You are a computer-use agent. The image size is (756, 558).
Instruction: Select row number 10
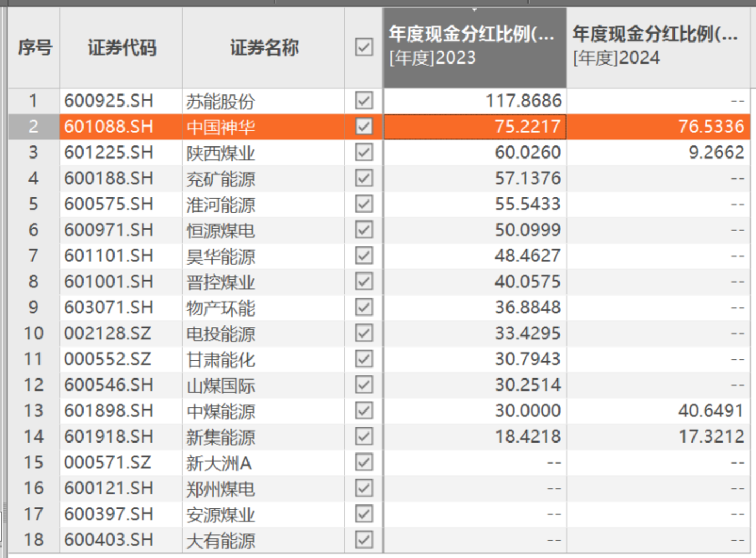[x=34, y=333]
